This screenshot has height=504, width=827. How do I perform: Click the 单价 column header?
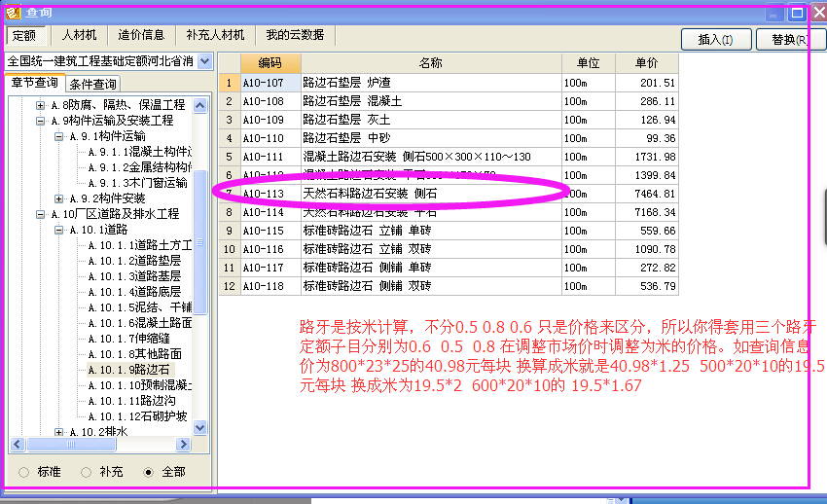[647, 63]
